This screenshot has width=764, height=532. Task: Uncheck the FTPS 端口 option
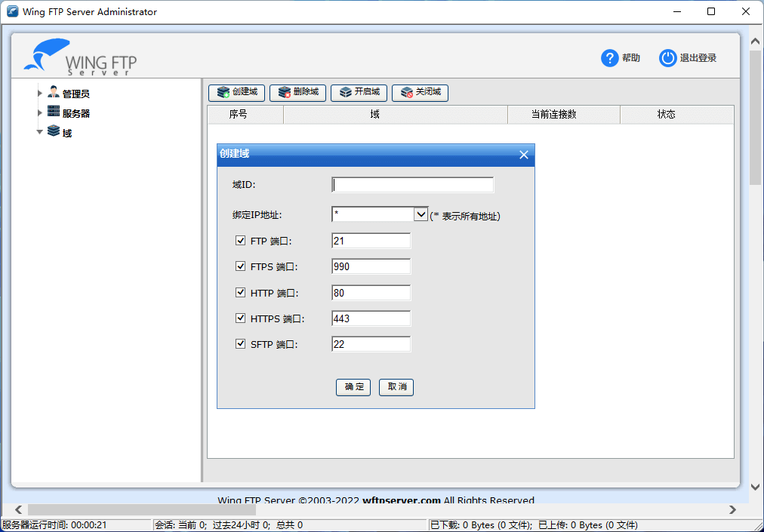240,266
